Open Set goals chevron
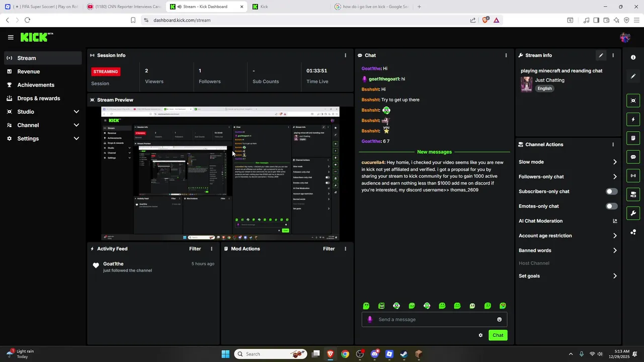644x362 pixels. pyautogui.click(x=615, y=276)
